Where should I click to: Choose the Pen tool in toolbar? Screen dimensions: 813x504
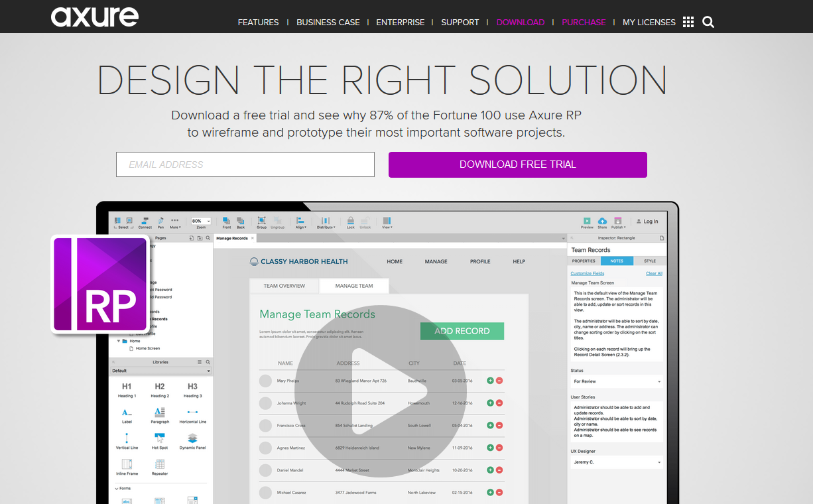160,222
